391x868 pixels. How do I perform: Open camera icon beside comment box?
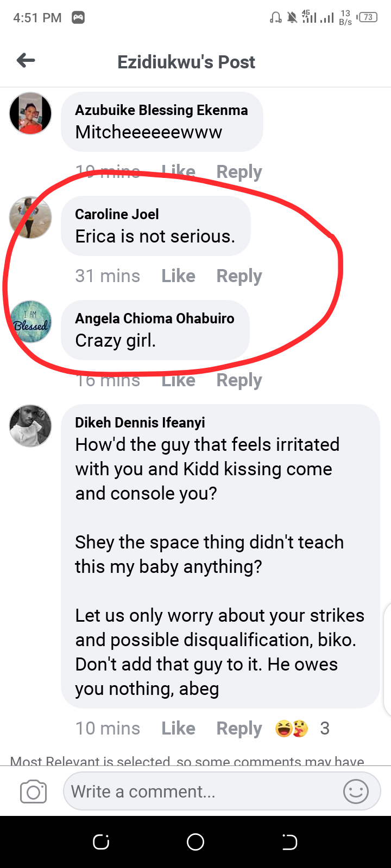[x=33, y=792]
